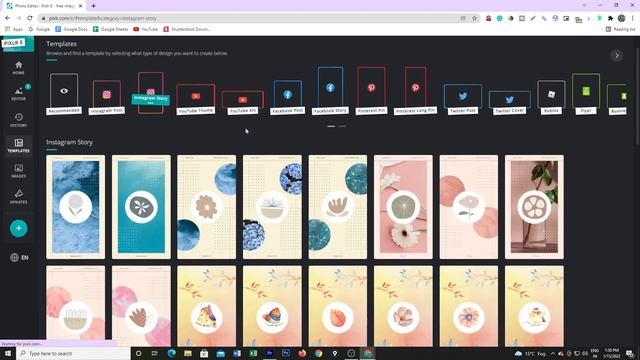Open File Explorer from taskbar
The width and height of the screenshot is (640, 360).
click(188, 353)
